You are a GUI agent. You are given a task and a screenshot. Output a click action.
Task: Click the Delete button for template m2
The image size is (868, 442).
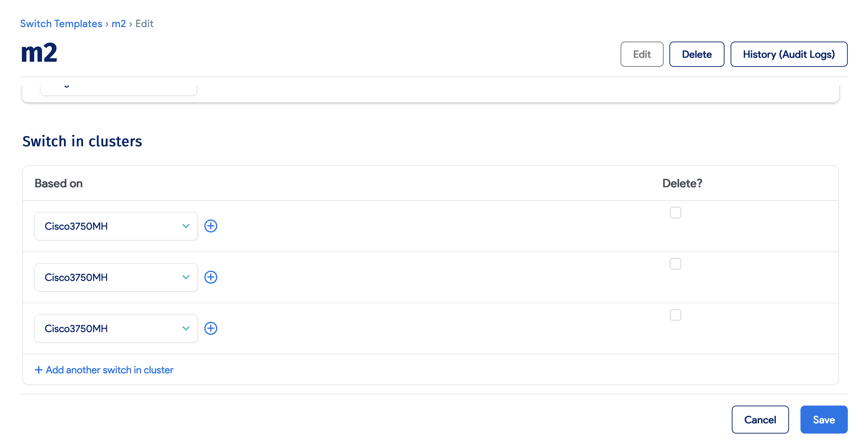pos(697,54)
